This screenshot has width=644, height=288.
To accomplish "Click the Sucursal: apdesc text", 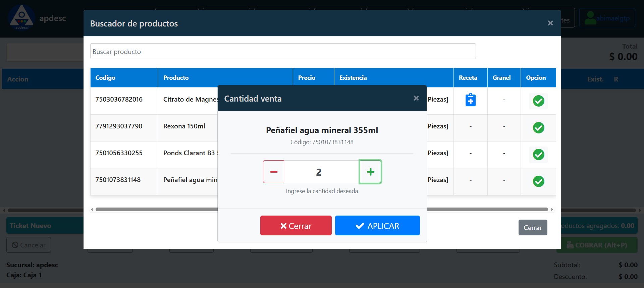I will point(32,265).
